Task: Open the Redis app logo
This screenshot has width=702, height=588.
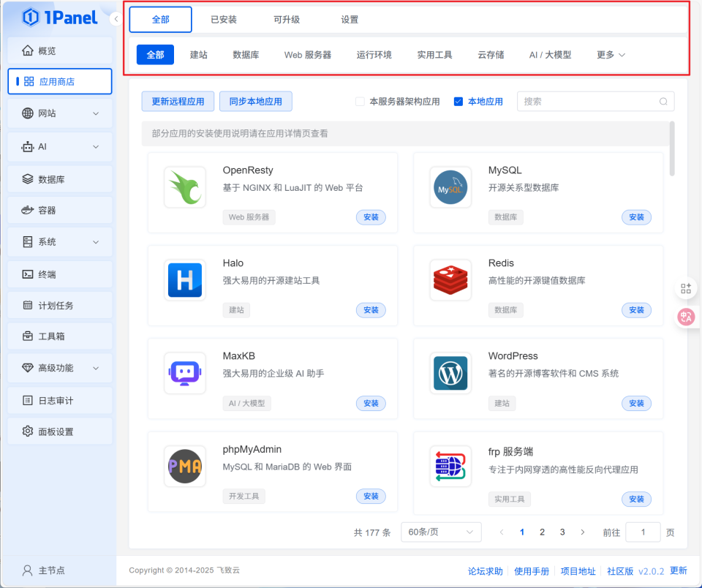Action: (450, 280)
